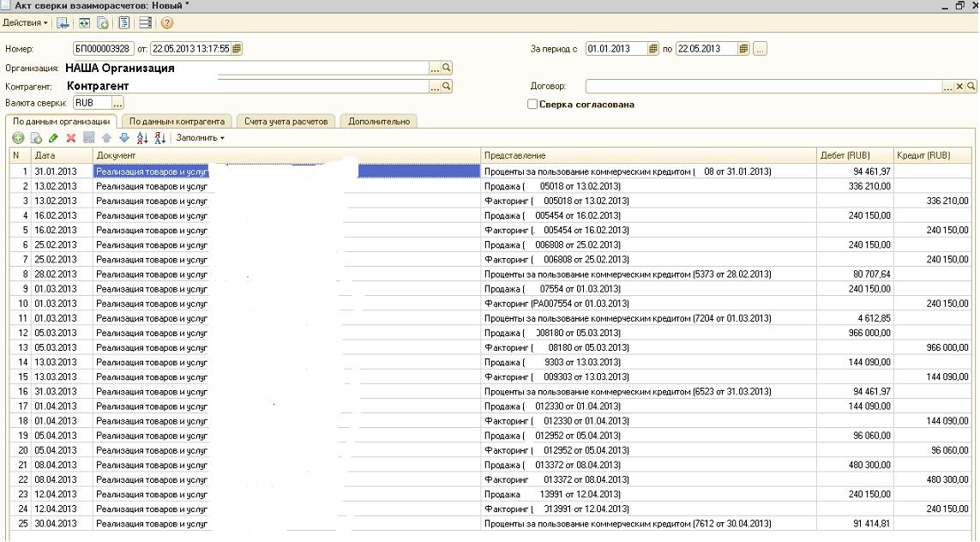The height and width of the screenshot is (542, 980).
Task: Sort table ascending with A-Z icon
Action: click(142, 138)
